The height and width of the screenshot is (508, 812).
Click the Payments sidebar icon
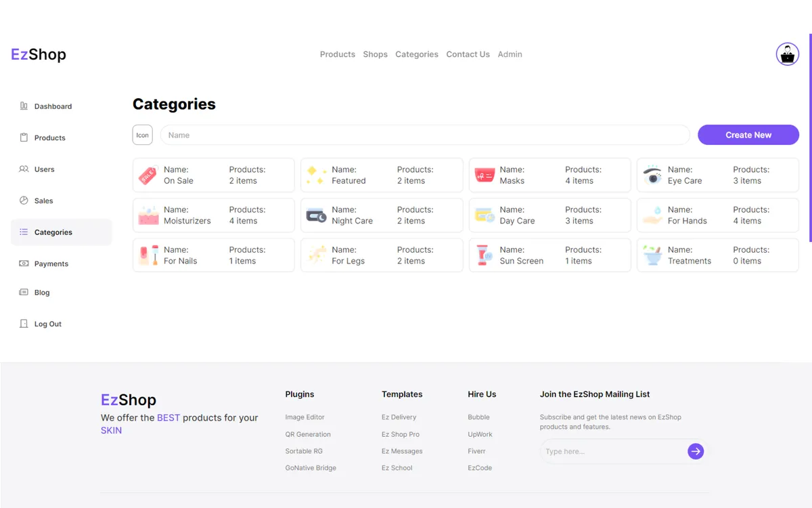[x=24, y=263]
